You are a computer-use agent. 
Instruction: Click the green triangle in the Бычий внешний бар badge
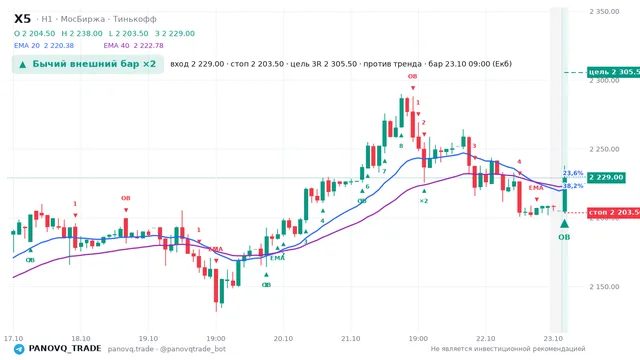coord(23,64)
